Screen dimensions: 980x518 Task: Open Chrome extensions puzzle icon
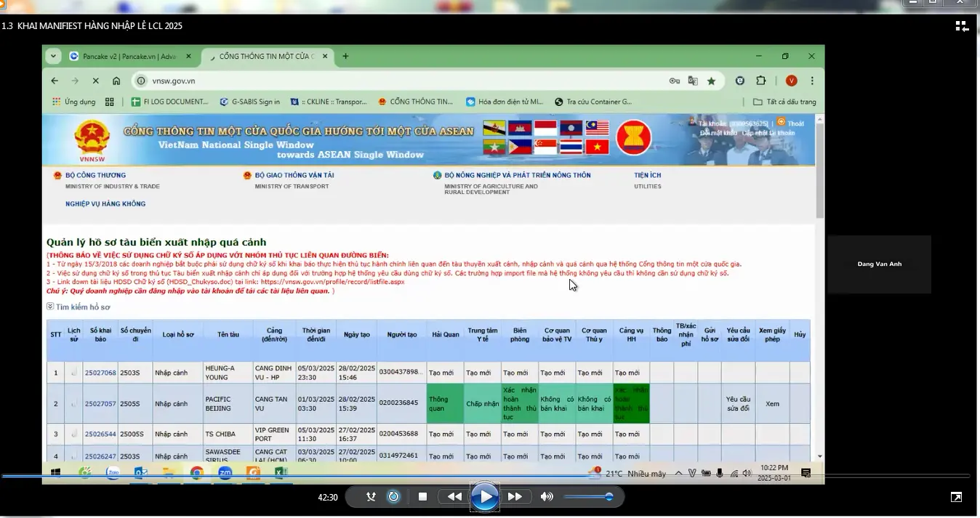coord(761,81)
